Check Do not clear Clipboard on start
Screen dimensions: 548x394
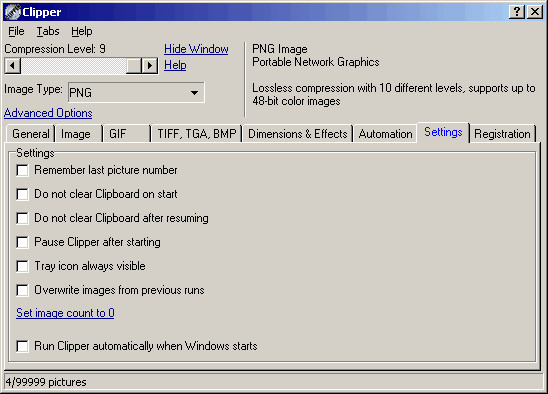(x=22, y=195)
